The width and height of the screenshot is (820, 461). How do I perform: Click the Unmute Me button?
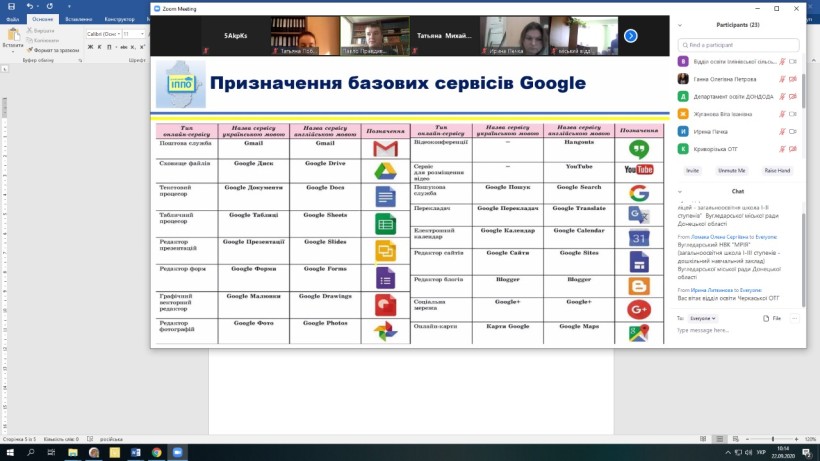point(731,171)
